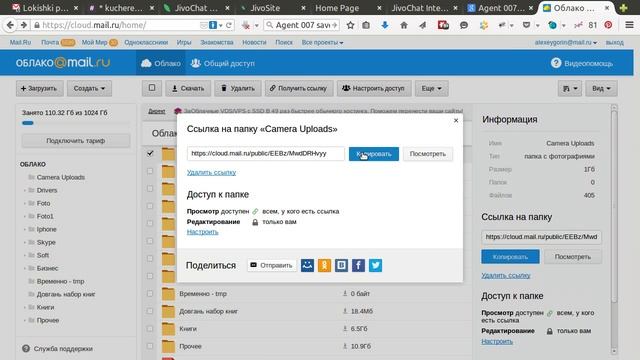Switch to the Облако tab

161,63
